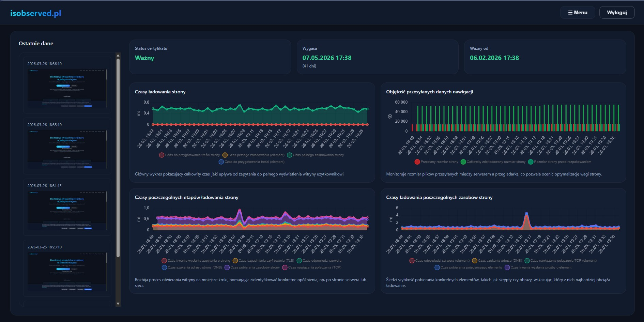Open snapshot thumbnail from 2026-03-25 18:23:10
The width and height of the screenshot is (644, 322).
pos(67,272)
